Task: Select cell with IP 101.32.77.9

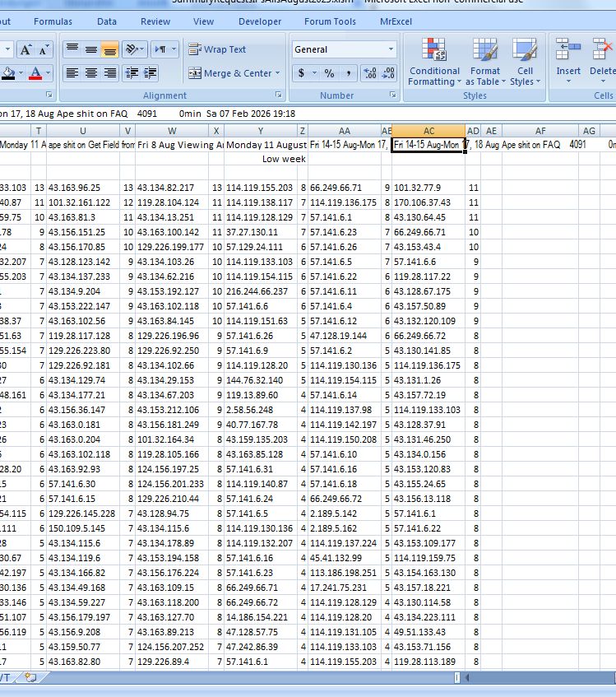Action: pos(428,188)
